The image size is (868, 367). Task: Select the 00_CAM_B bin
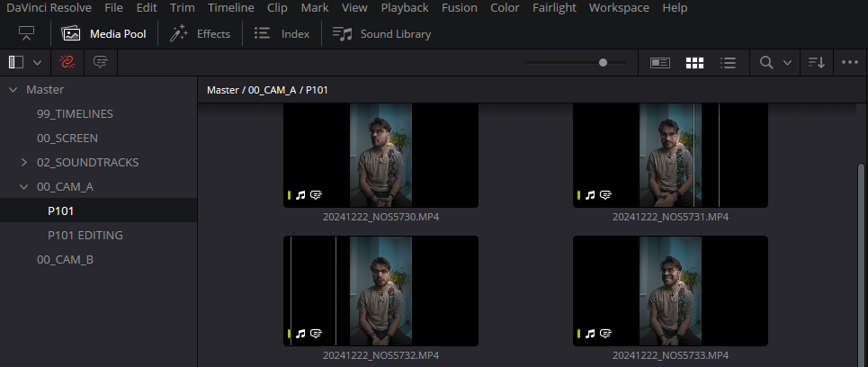click(65, 260)
